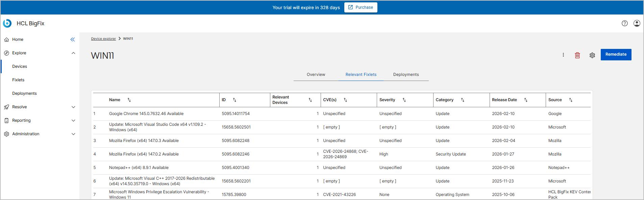644x200 pixels.
Task: Click the HCL BigFix logo
Action: [7, 23]
